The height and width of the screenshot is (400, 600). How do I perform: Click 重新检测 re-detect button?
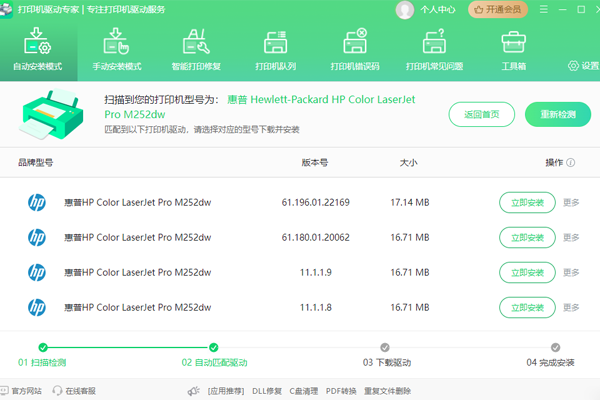click(x=558, y=114)
